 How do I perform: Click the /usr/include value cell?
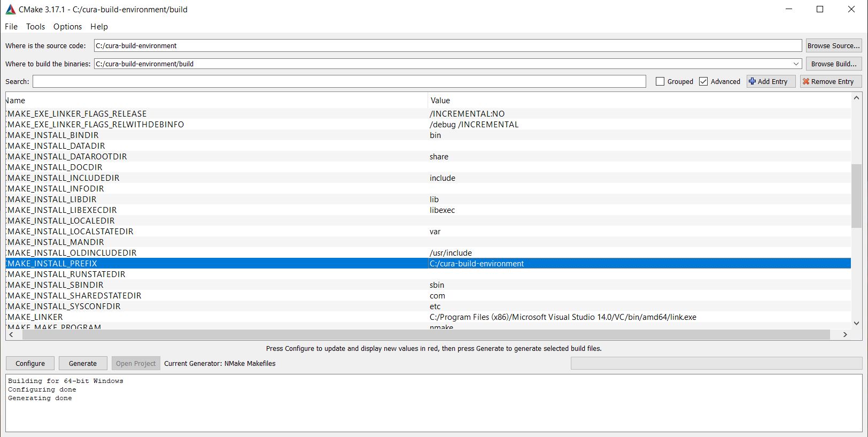(639, 252)
